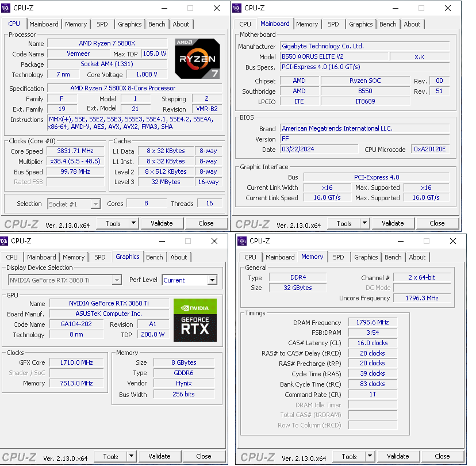Open Bench tab in the Gigabyte Mainboard window
Viewport: 476px width, 466px height.
(387, 24)
